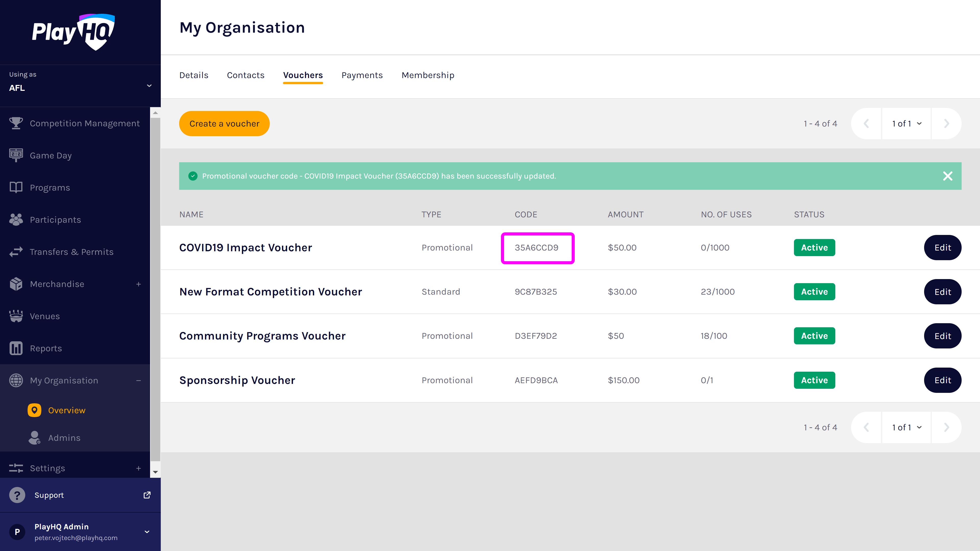980x551 pixels.
Task: Click the sidebar scroll down arrow
Action: pyautogui.click(x=155, y=472)
